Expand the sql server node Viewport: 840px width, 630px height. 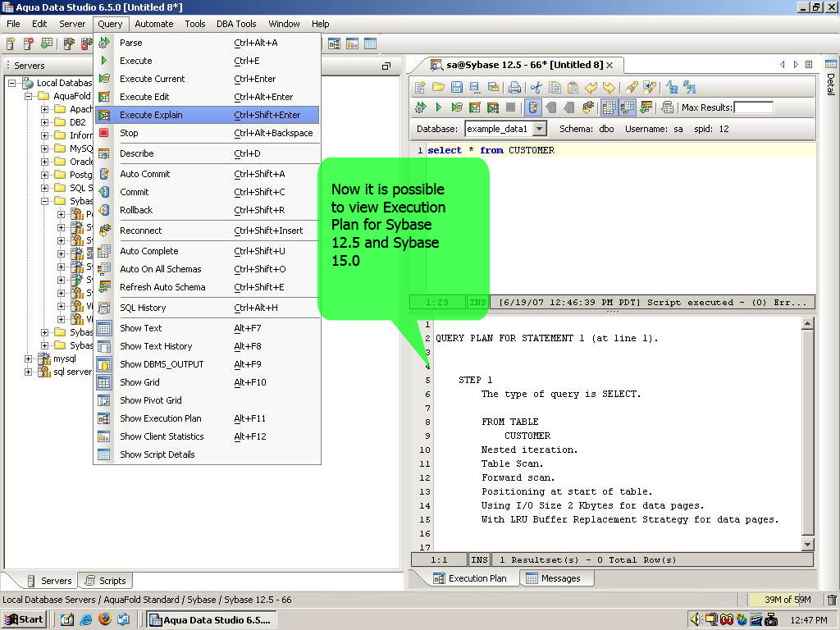[29, 372]
